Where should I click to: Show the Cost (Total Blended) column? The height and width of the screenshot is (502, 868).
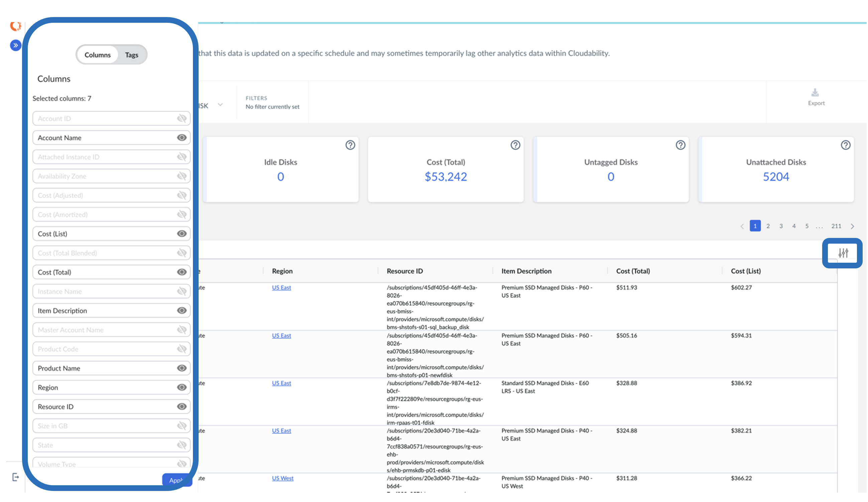(x=182, y=253)
